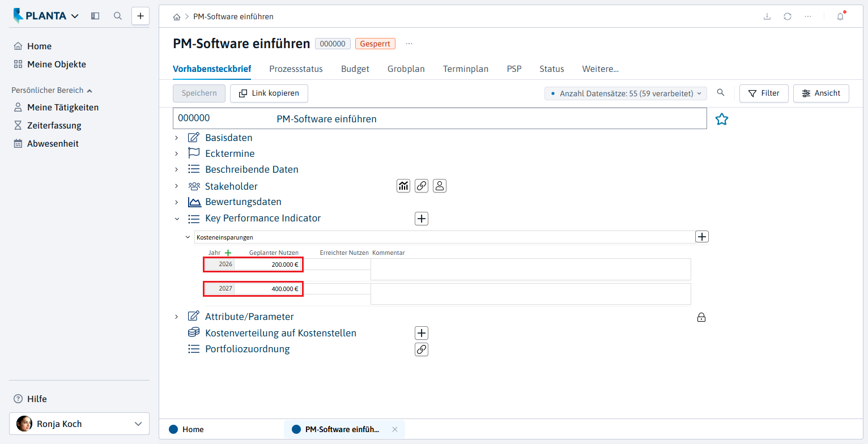Go to Meine Tätigkeiten in the sidebar

click(x=63, y=107)
